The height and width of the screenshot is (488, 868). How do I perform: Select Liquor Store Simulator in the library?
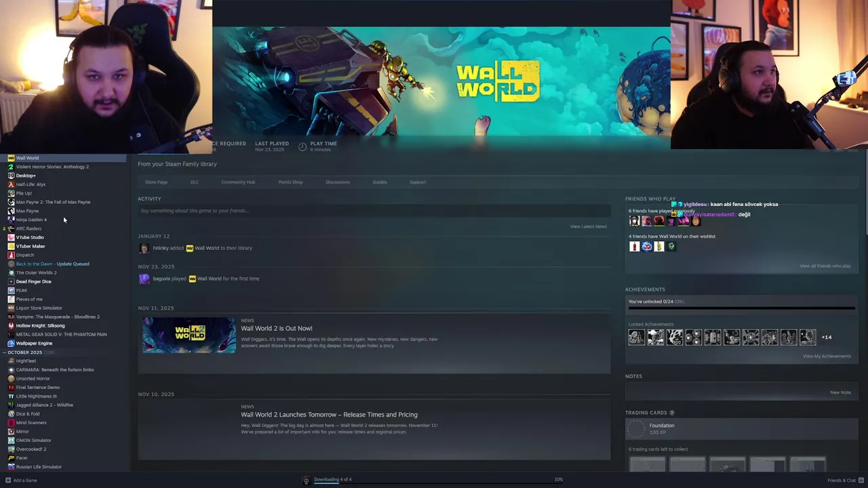click(x=39, y=308)
